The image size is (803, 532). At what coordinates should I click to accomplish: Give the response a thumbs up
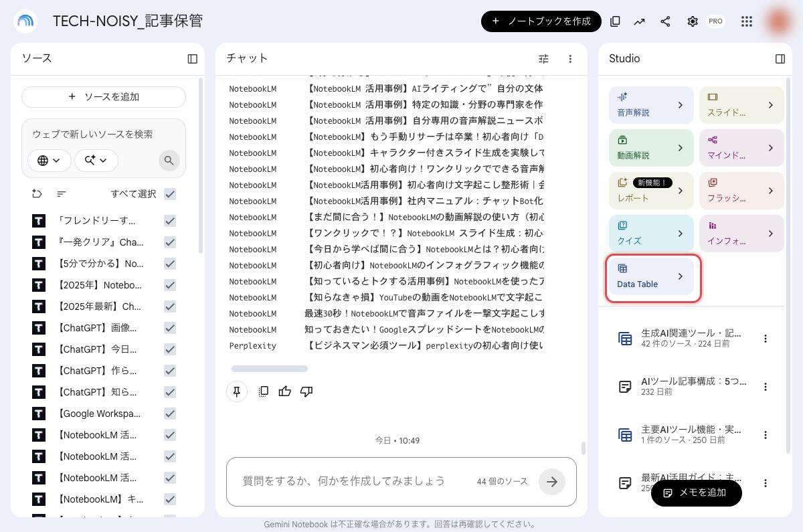click(285, 391)
